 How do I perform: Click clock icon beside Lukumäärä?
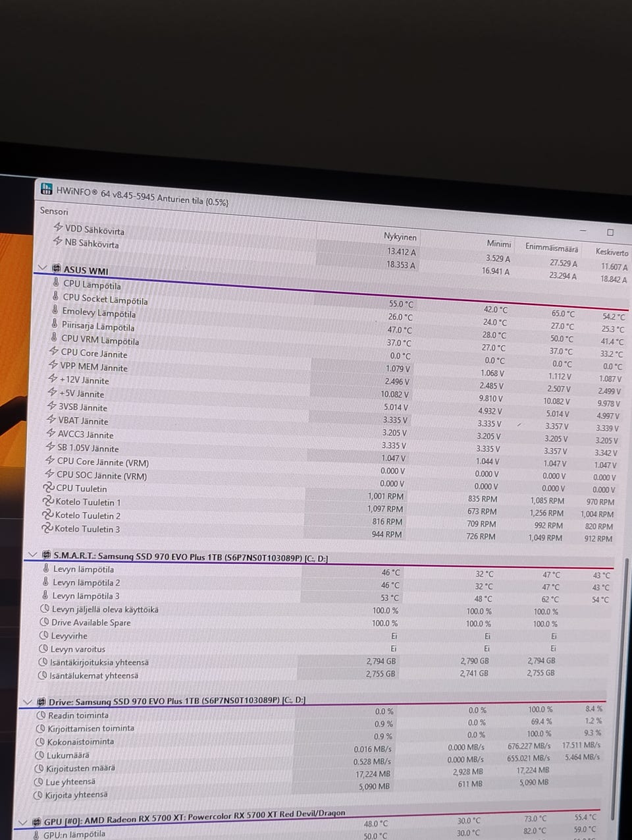tap(39, 755)
